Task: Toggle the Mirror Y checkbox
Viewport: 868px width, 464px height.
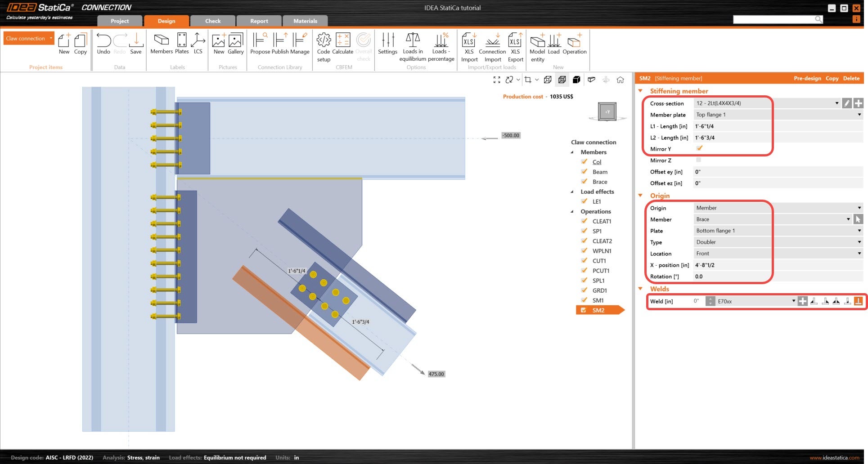Action: [699, 148]
